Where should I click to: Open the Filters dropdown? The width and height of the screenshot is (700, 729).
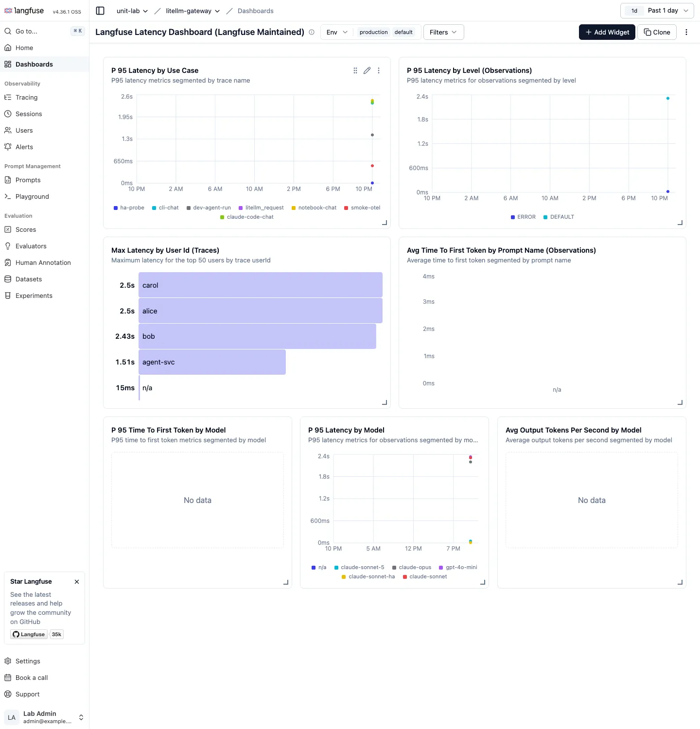click(443, 32)
